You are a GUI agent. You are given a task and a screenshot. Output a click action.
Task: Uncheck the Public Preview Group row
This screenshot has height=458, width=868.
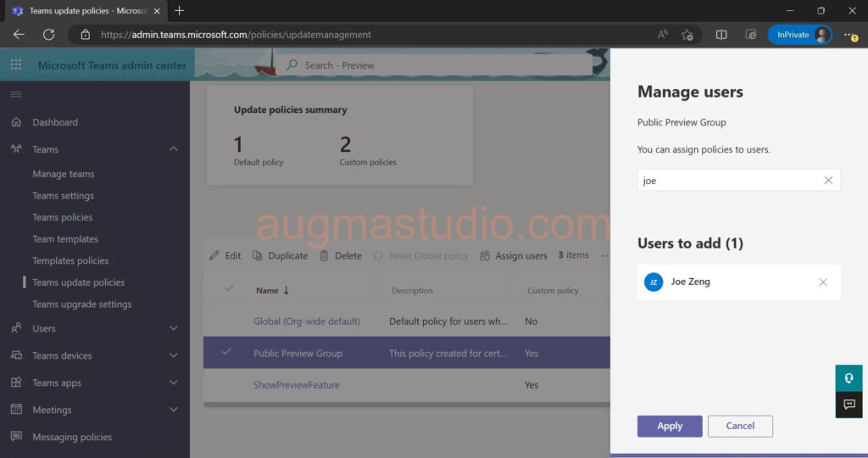226,353
